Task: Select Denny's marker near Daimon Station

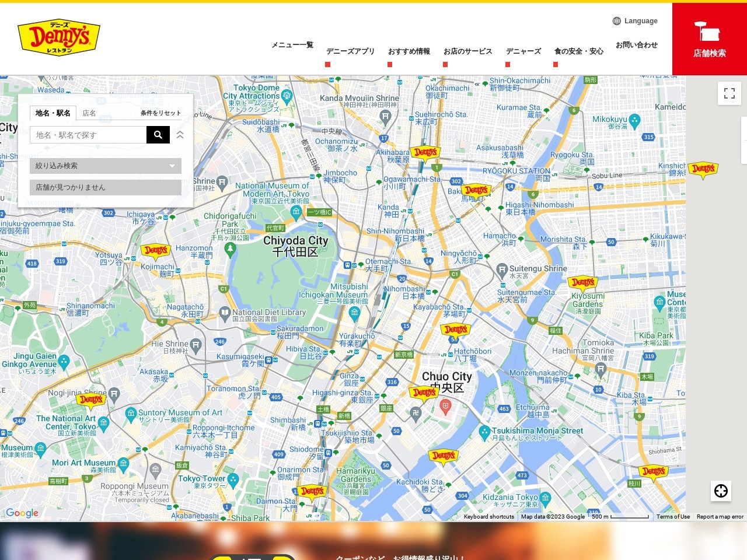Action: pyautogui.click(x=312, y=492)
